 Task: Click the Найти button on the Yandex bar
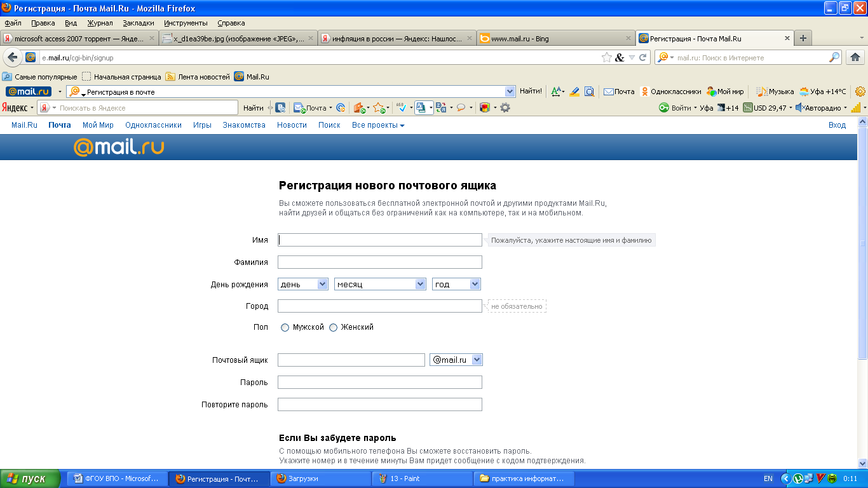point(253,108)
